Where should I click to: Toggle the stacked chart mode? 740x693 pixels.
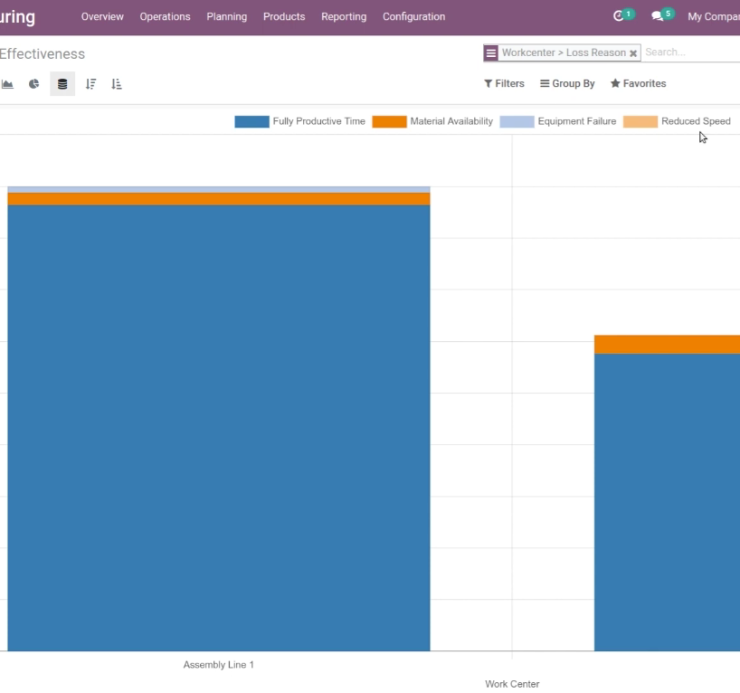[x=62, y=84]
